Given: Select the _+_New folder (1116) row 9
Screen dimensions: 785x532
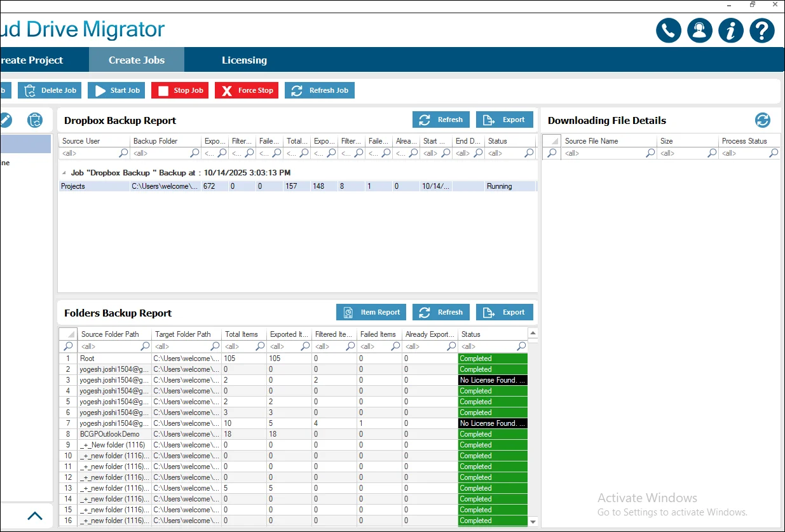Looking at the screenshot, I should pyautogui.click(x=293, y=445).
